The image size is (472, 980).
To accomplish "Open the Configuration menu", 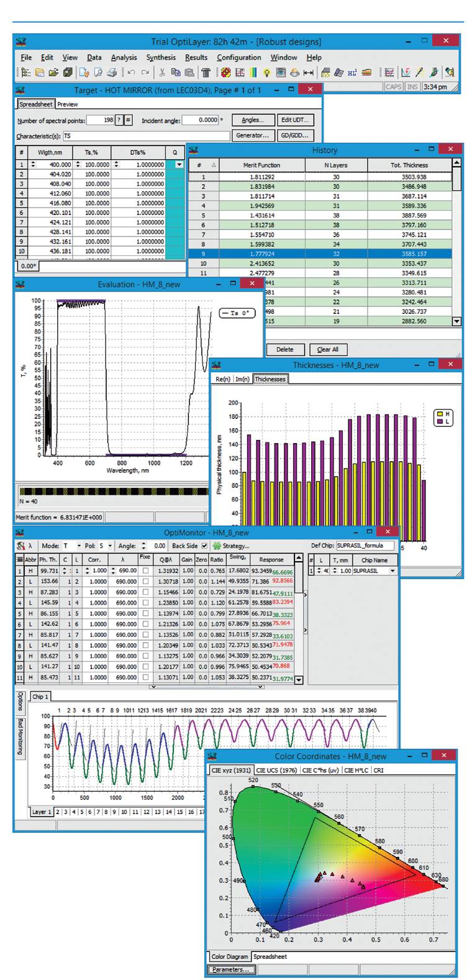I will [x=239, y=57].
